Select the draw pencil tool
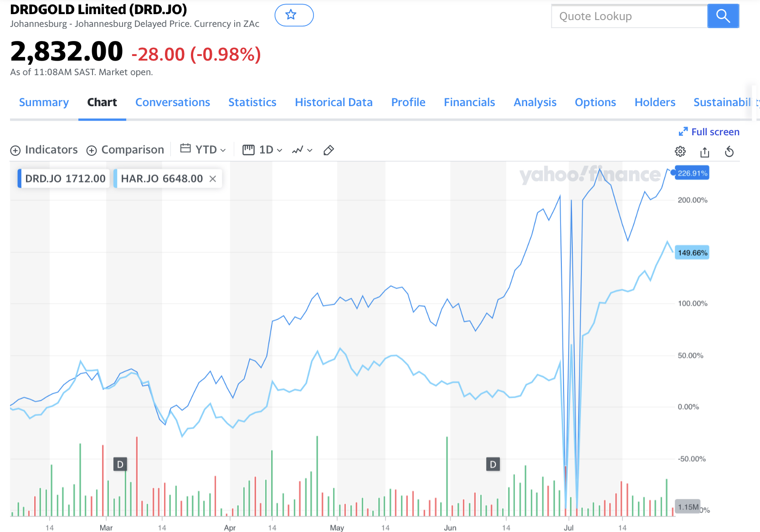Viewport: 760px width, 532px height. (x=329, y=150)
